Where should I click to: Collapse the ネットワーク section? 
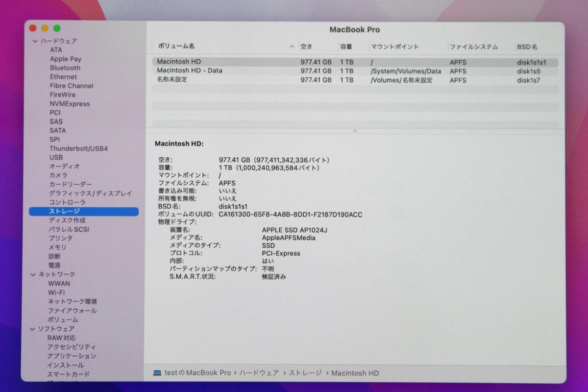point(33,274)
